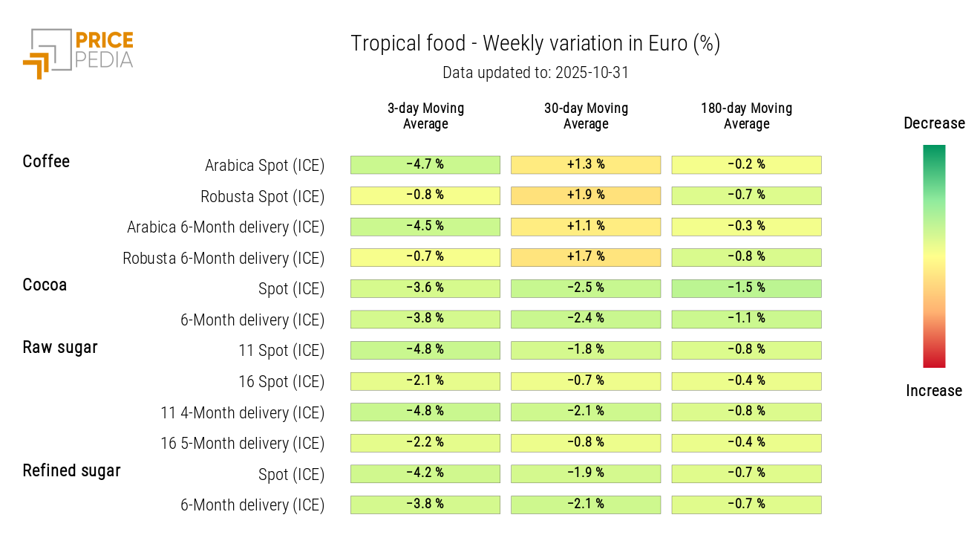The image size is (980, 535).
Task: Select the Cocoa category label
Action: click(x=45, y=285)
